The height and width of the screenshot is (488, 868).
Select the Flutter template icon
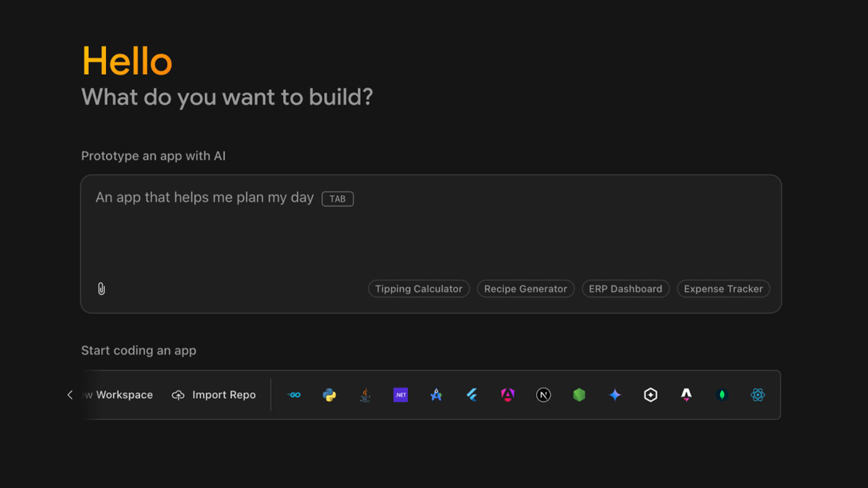[472, 395]
